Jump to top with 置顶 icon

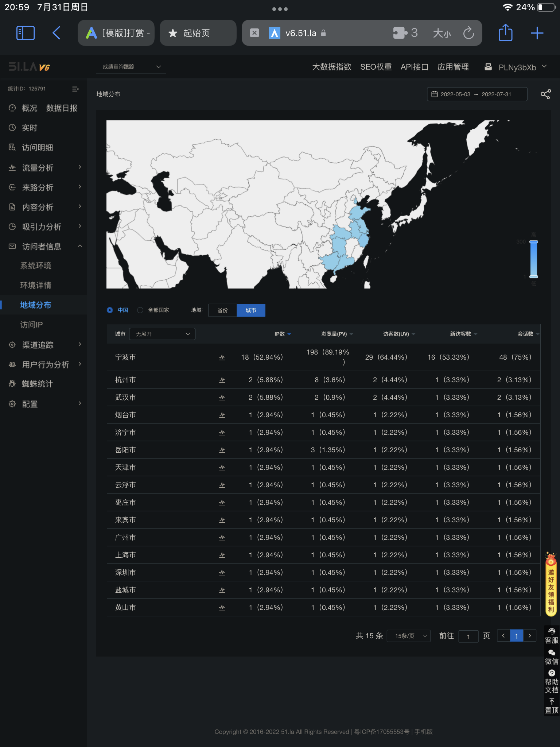[x=552, y=706]
